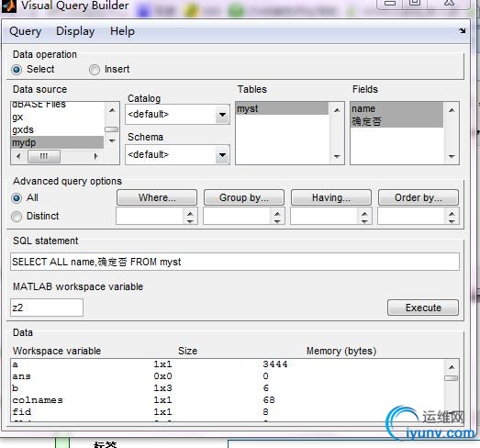
Task: Click the Execute button
Action: tap(423, 308)
